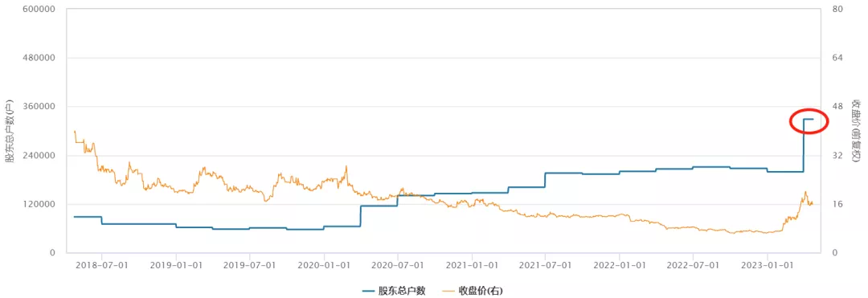Click the 120000 left axis label
The width and height of the screenshot is (868, 298).
[x=39, y=204]
